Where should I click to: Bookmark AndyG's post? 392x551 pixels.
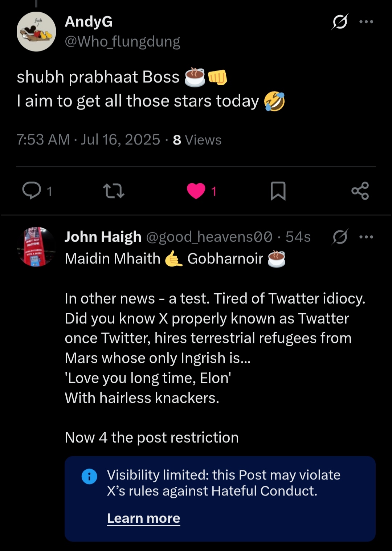click(x=278, y=191)
